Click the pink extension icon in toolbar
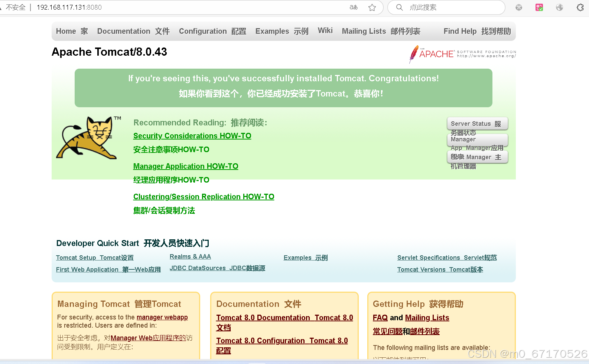Viewport: 589px width, 364px height. [539, 7]
